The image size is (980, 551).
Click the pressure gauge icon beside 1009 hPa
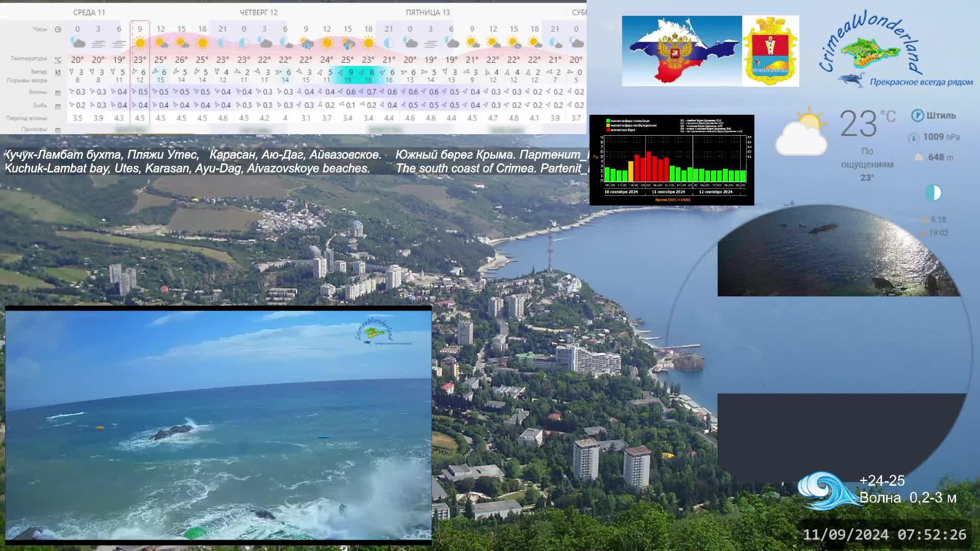point(914,137)
